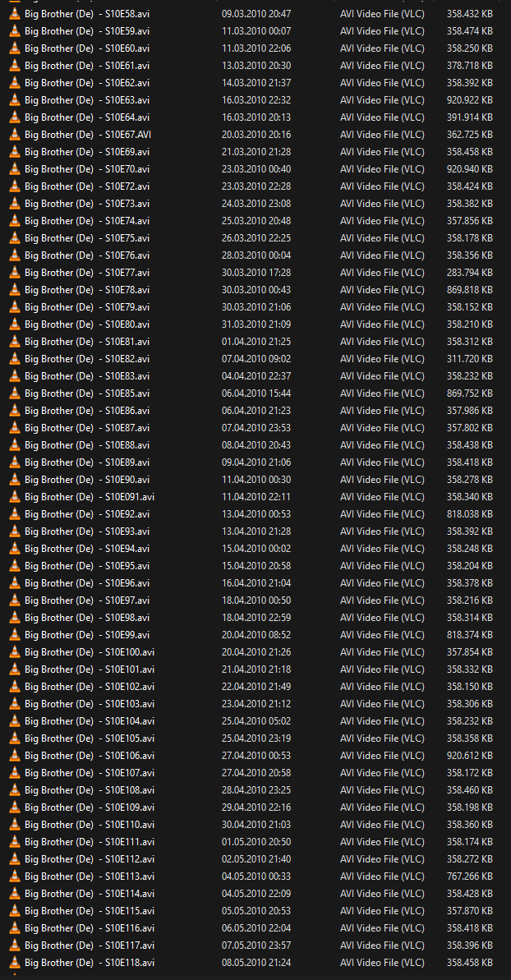Select file name Big Brother (De) - S10E76.avi

pyautogui.click(x=87, y=255)
